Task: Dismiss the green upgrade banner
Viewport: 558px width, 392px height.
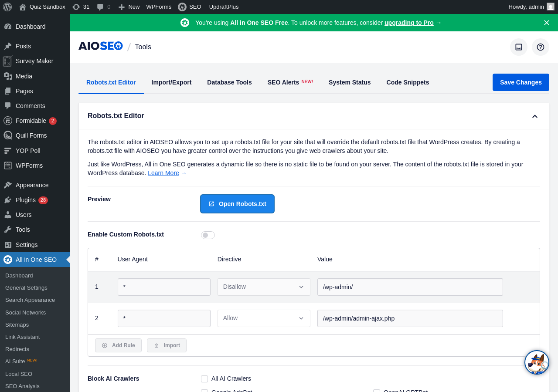Action: pyautogui.click(x=547, y=23)
